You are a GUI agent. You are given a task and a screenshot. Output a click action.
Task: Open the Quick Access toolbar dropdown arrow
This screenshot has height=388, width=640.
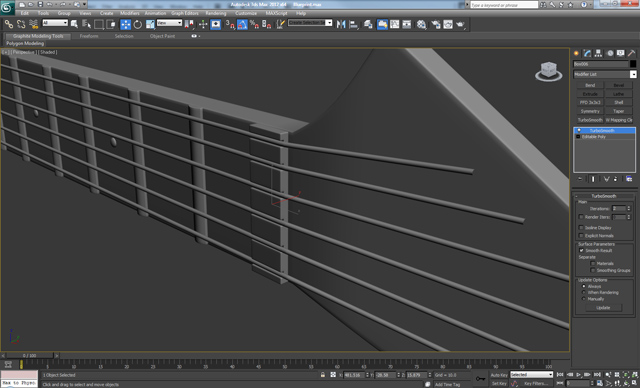(x=84, y=4)
